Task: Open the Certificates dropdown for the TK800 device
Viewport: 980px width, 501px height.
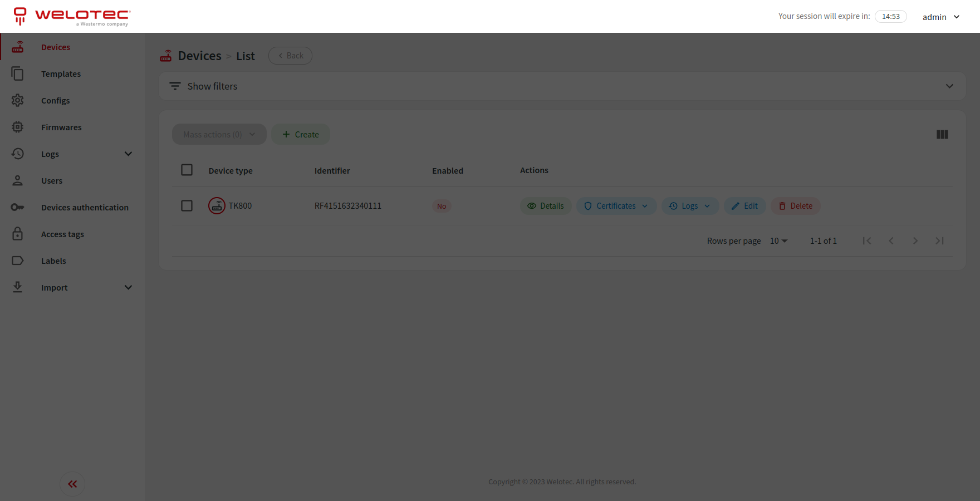Action: coord(616,205)
